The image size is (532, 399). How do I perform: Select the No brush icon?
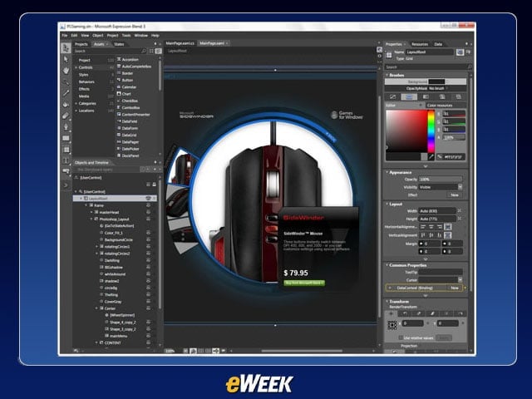click(x=393, y=97)
